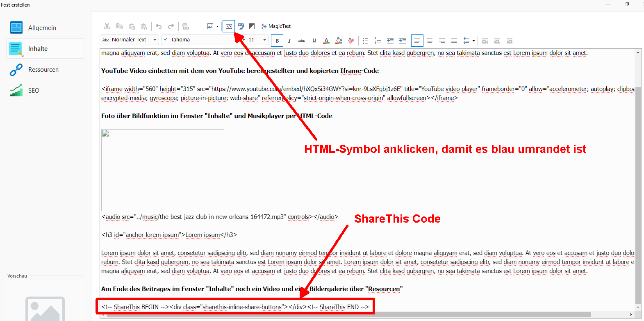The height and width of the screenshot is (321, 644).
Task: Center-align the text
Action: [430, 41]
